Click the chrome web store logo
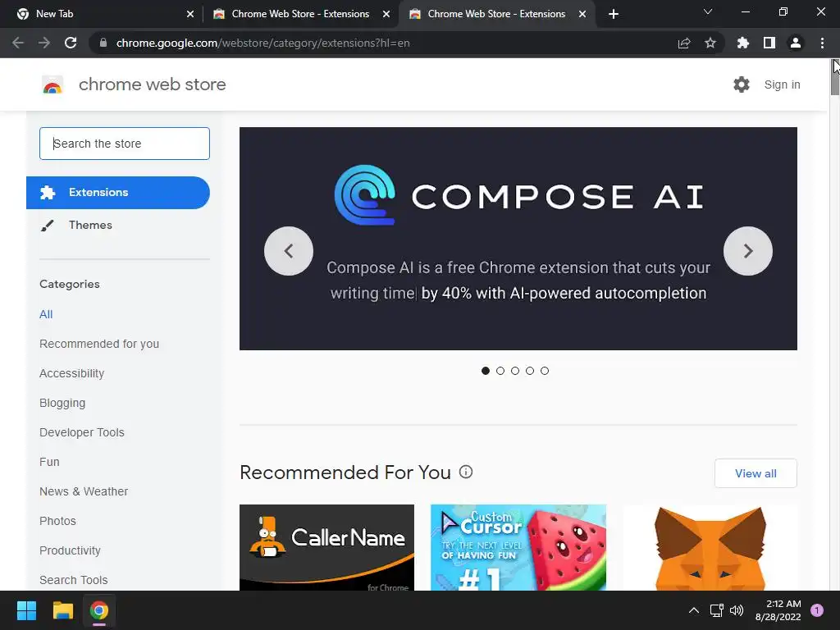The height and width of the screenshot is (630, 840). click(x=52, y=84)
